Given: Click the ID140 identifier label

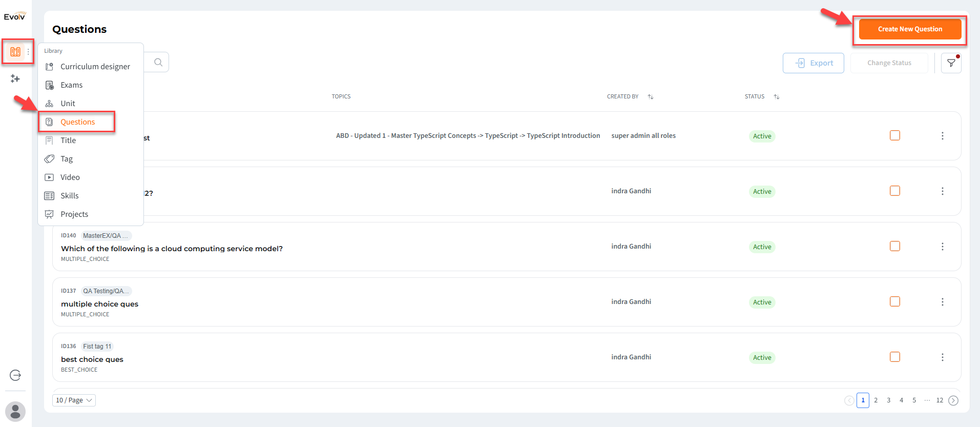Looking at the screenshot, I should click(x=69, y=236).
